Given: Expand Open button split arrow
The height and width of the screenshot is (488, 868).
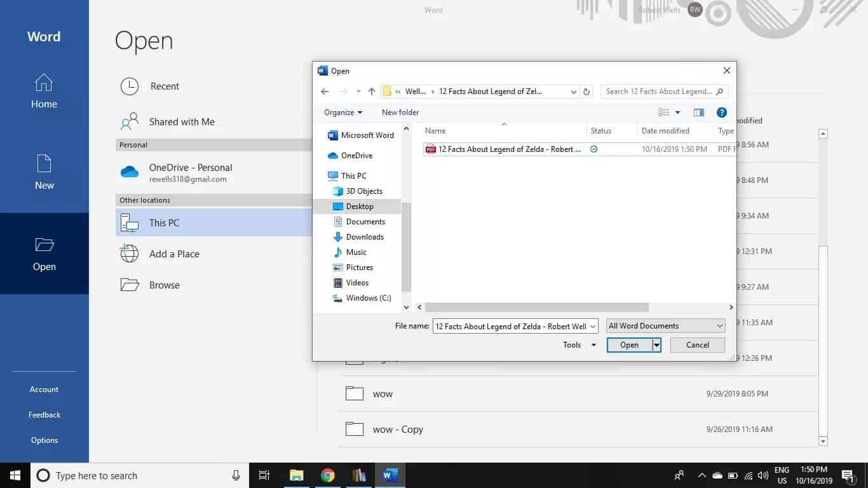Looking at the screenshot, I should point(656,345).
